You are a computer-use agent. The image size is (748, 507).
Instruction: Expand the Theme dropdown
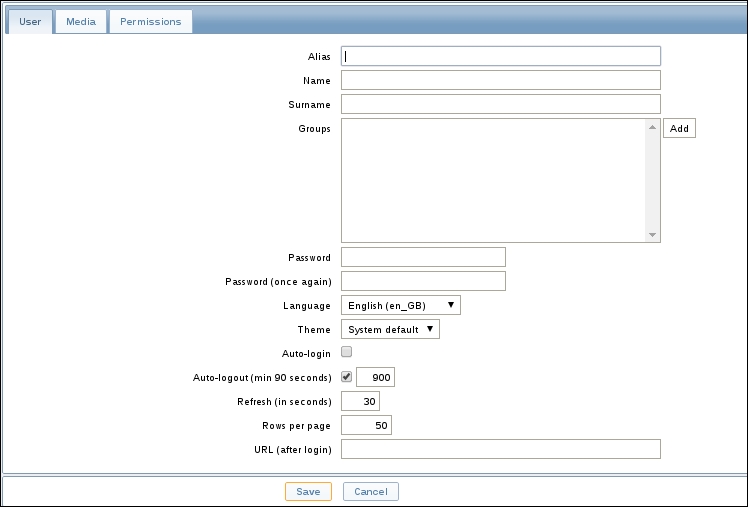[x=390, y=329]
